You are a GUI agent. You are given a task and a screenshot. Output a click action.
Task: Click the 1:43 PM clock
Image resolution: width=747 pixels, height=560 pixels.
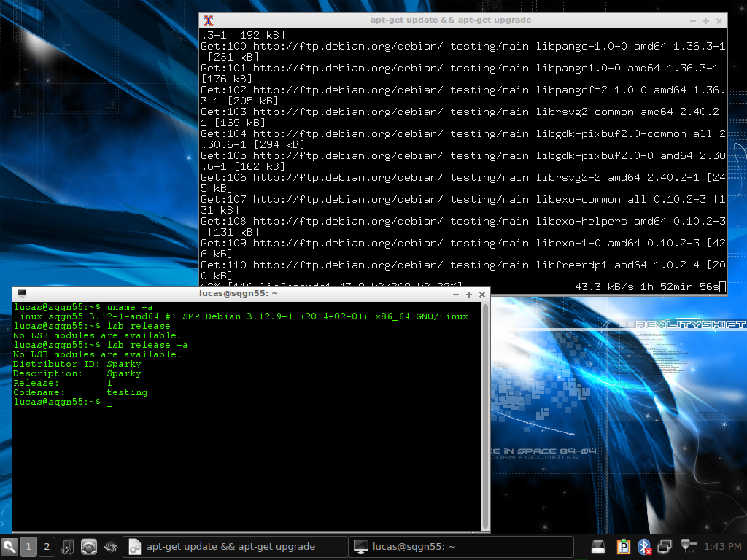(x=722, y=547)
